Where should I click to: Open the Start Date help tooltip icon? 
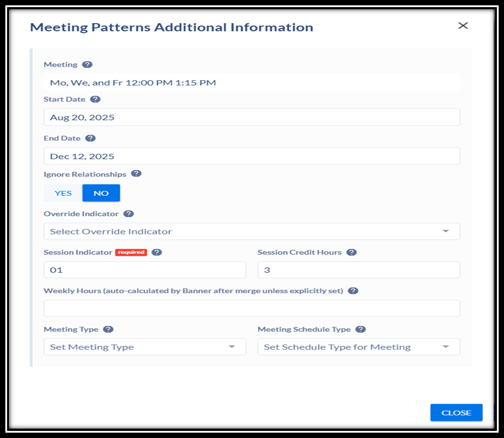[95, 99]
